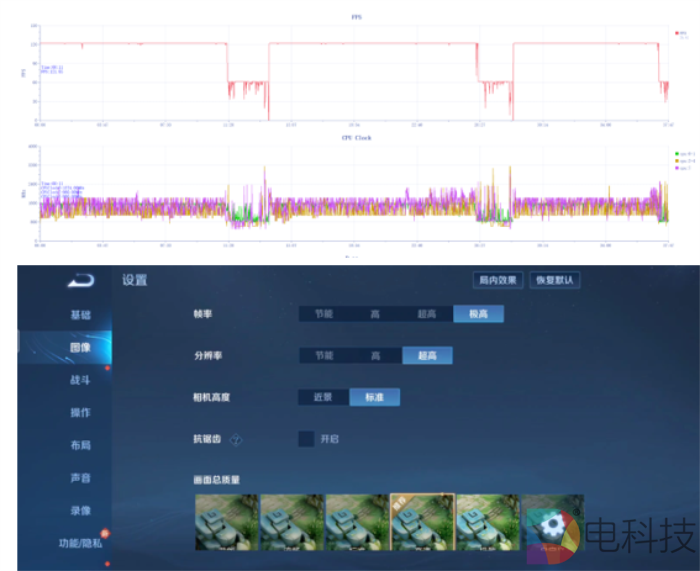Screen dimensions: 700x571
Task: Click the 画面总质量 section label
Action: (217, 480)
